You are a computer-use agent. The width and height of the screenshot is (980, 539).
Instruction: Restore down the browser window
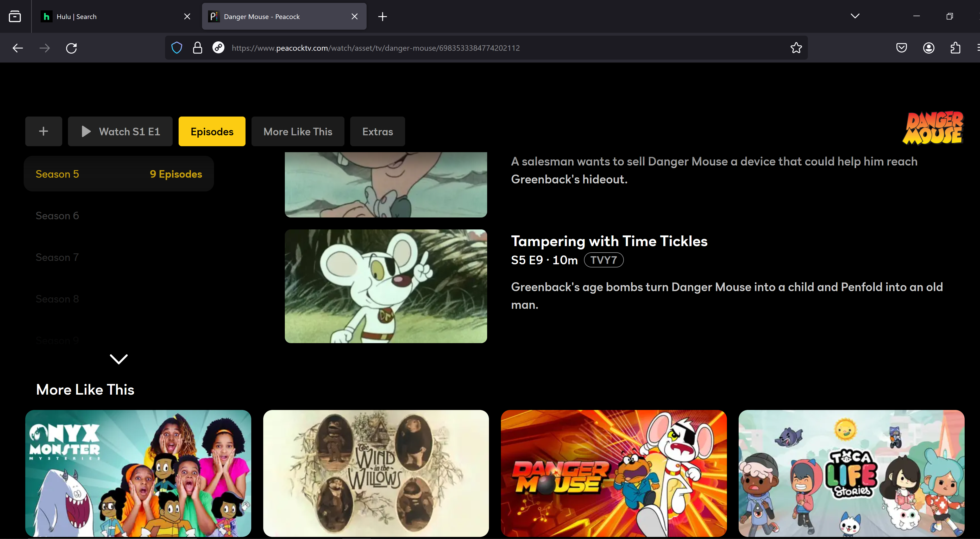pyautogui.click(x=950, y=16)
